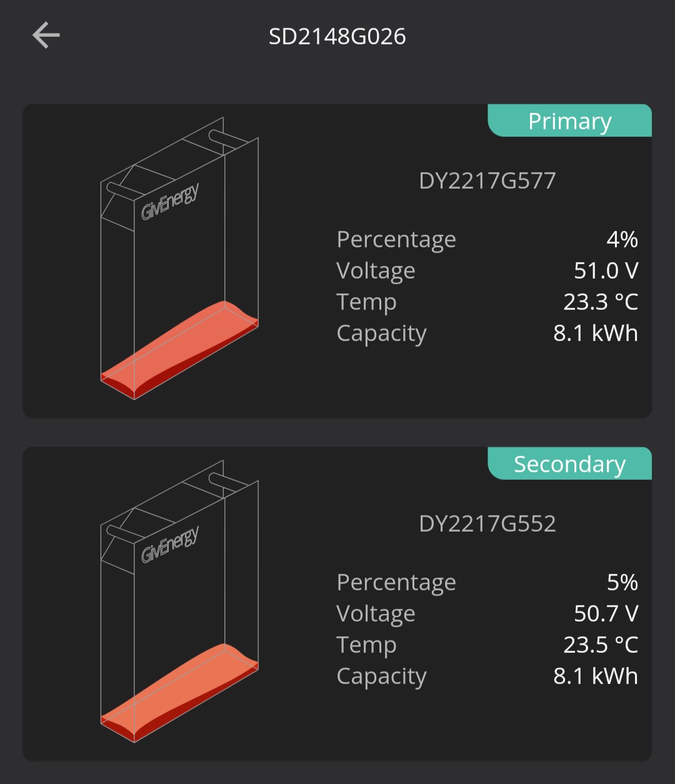
Task: Select the Secondary battery illustration
Action: (179, 601)
